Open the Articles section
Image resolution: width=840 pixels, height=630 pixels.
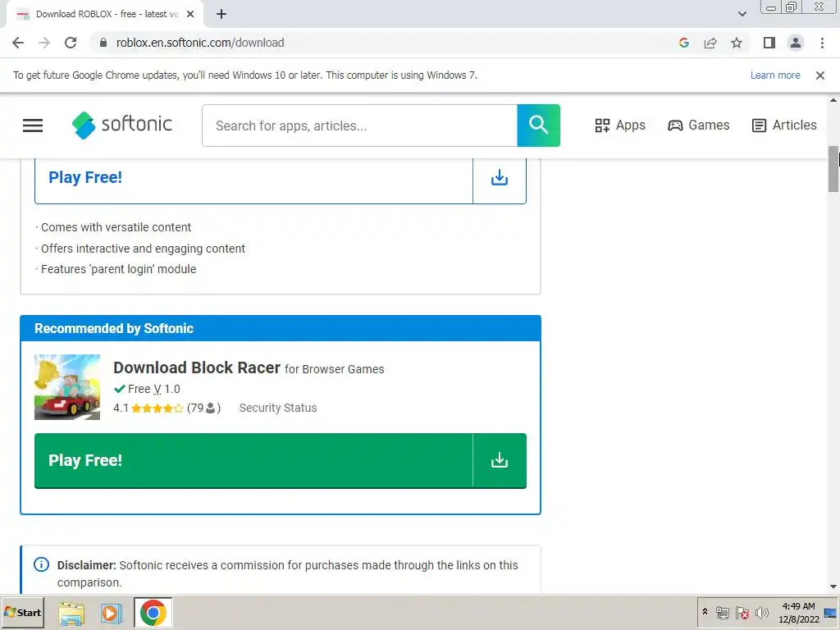coord(784,126)
